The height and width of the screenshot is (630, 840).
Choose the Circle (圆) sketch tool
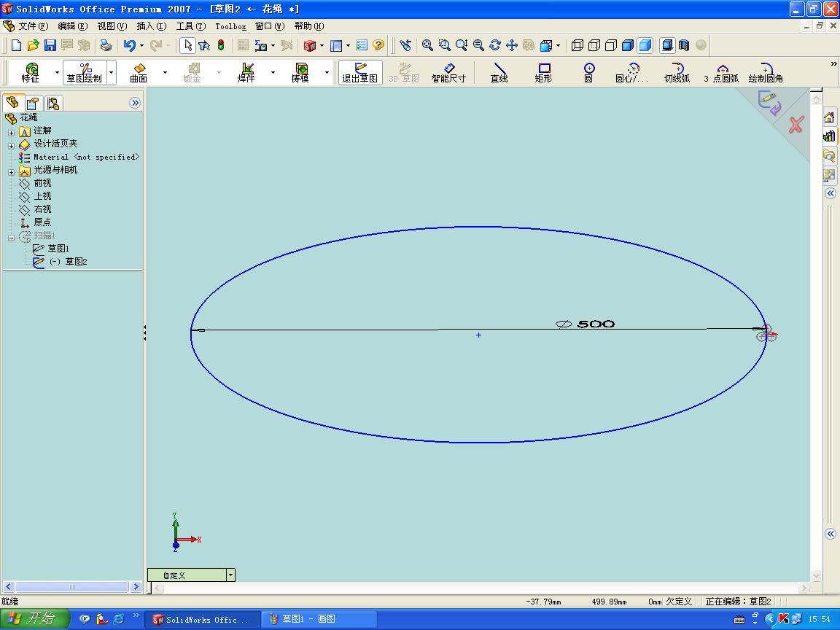[x=588, y=72]
